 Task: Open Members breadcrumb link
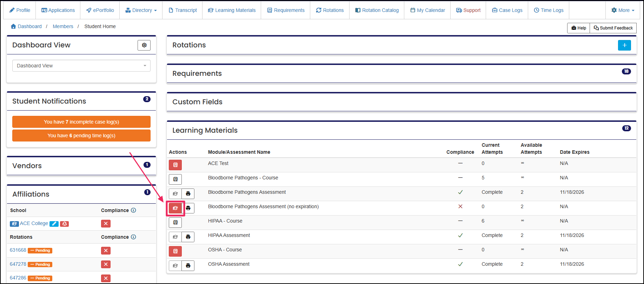[63, 26]
